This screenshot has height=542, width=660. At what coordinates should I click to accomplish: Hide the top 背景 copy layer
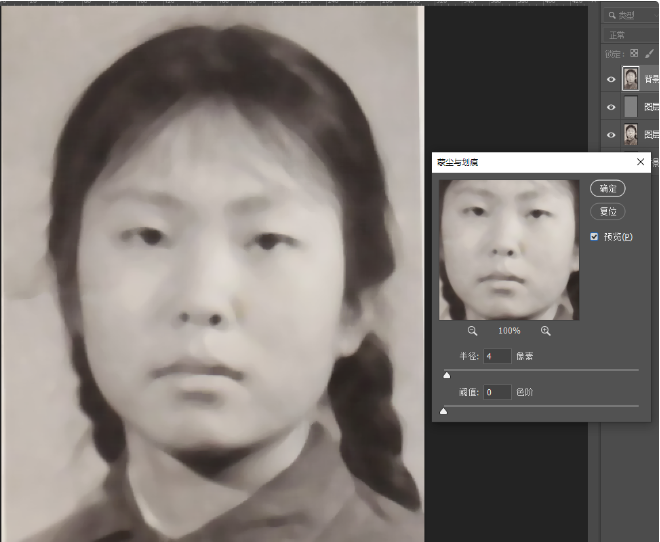point(611,79)
